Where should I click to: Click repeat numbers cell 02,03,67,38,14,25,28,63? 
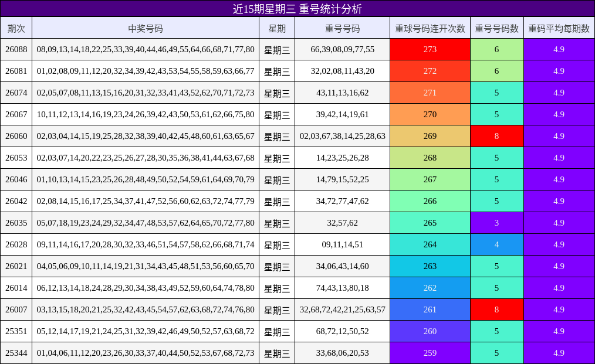point(342,136)
